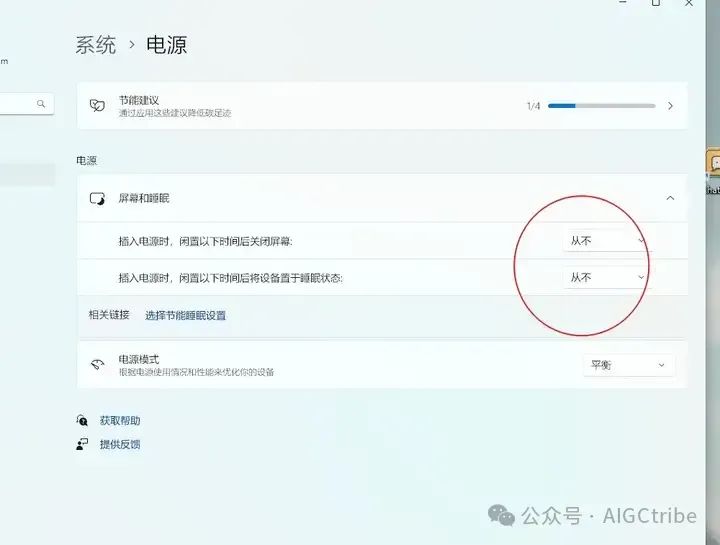Open the 关闭屏幕 timeout dropdown showing 从不

[x=607, y=241]
